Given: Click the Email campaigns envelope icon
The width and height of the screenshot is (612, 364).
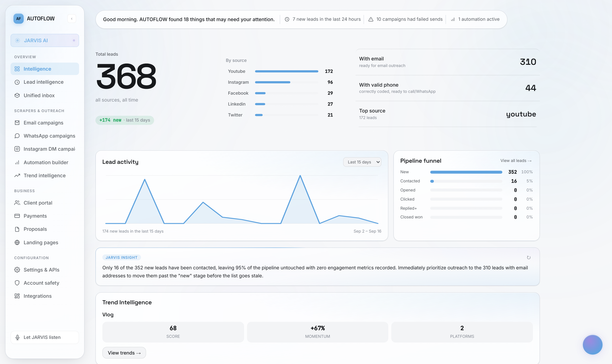Looking at the screenshot, I should click(17, 123).
